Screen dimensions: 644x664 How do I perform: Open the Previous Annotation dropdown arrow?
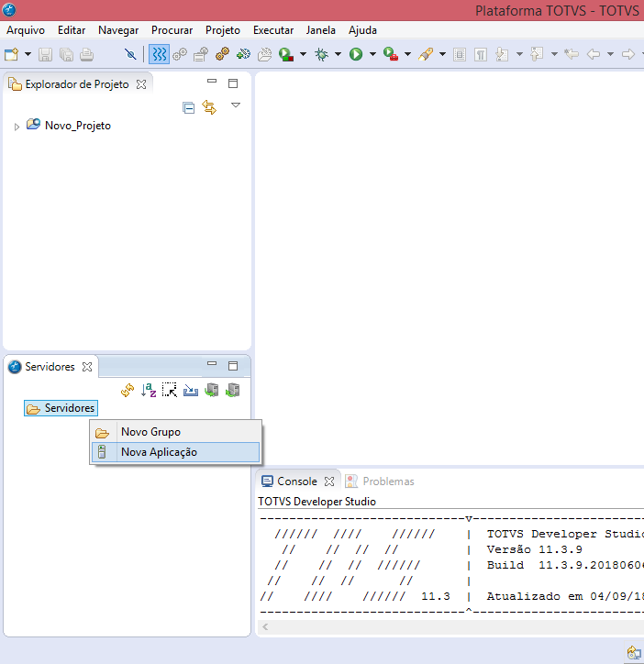click(554, 54)
